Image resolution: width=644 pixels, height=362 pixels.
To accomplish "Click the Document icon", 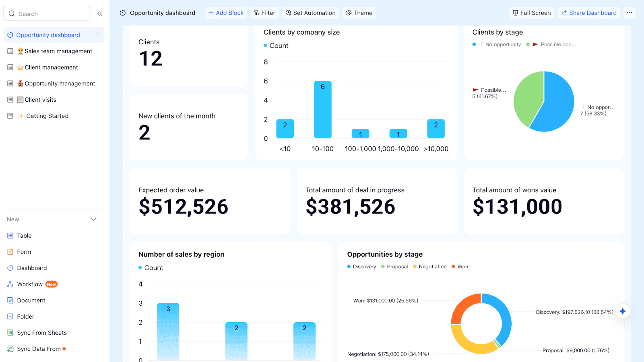I will 10,300.
